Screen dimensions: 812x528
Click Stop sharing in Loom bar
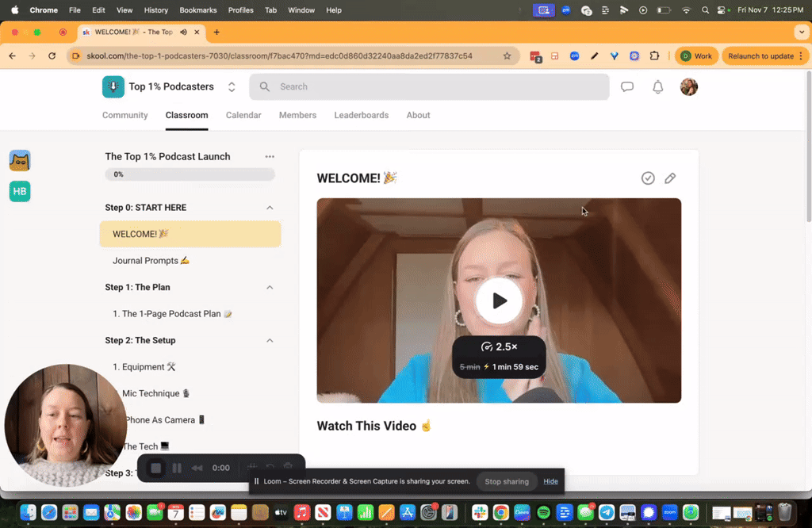[507, 481]
